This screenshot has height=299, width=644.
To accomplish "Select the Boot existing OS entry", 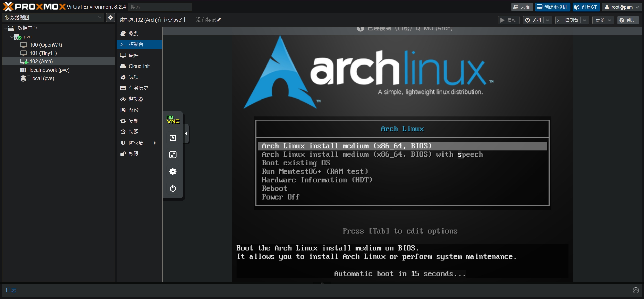I will click(x=402, y=163).
